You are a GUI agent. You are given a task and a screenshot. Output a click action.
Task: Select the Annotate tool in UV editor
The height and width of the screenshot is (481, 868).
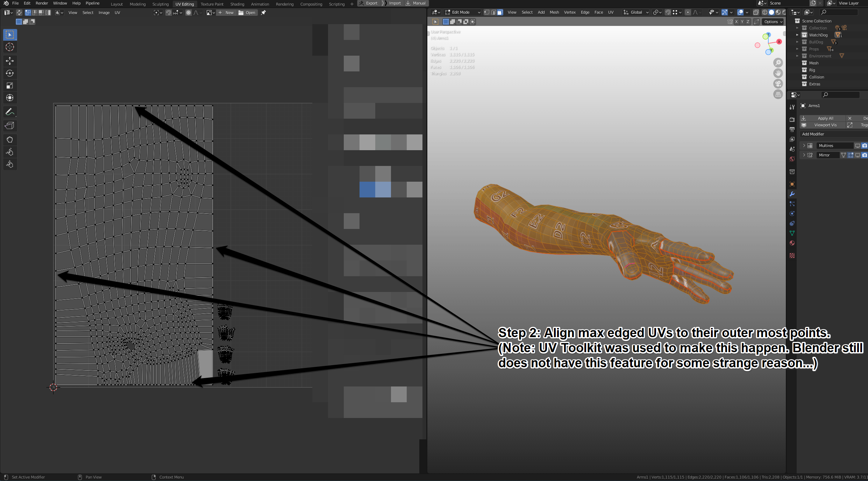(x=10, y=112)
